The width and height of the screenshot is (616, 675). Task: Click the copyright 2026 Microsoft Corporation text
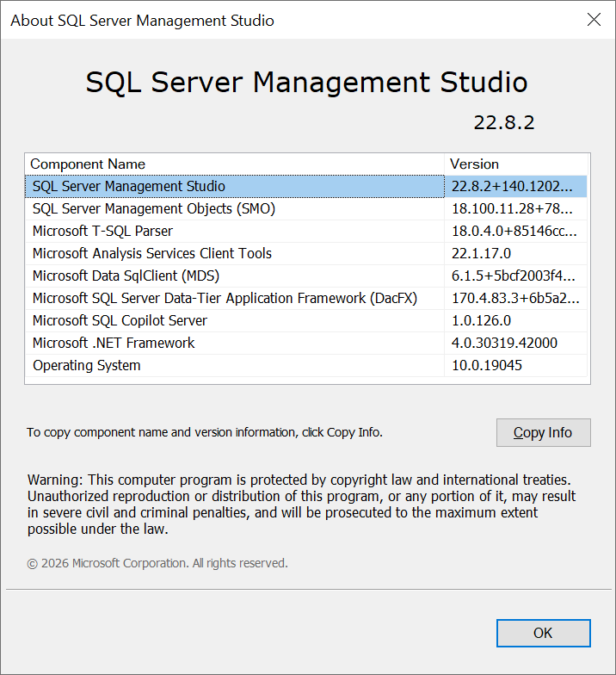pos(157,563)
